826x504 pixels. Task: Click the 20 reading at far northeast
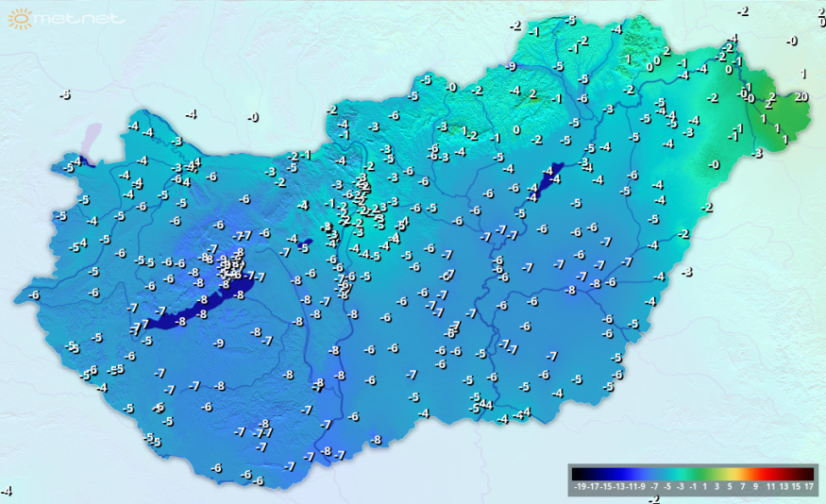pos(801,96)
